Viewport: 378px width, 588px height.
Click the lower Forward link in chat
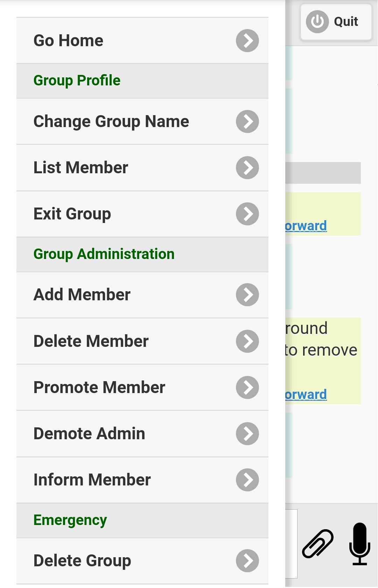[306, 395]
